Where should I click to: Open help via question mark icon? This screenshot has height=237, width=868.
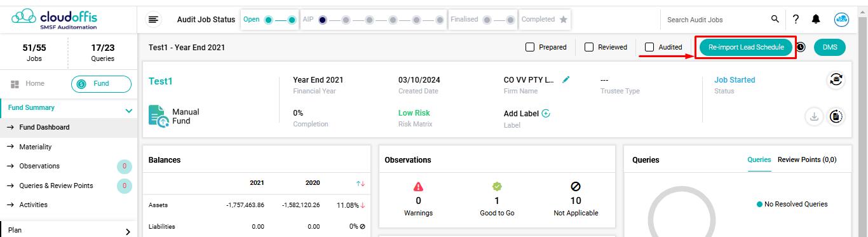(796, 19)
